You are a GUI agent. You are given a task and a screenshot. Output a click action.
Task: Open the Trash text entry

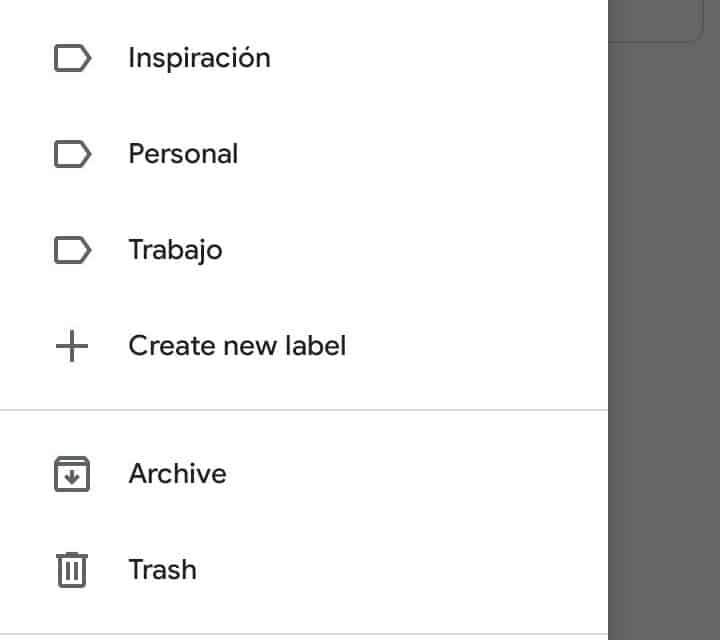(162, 570)
